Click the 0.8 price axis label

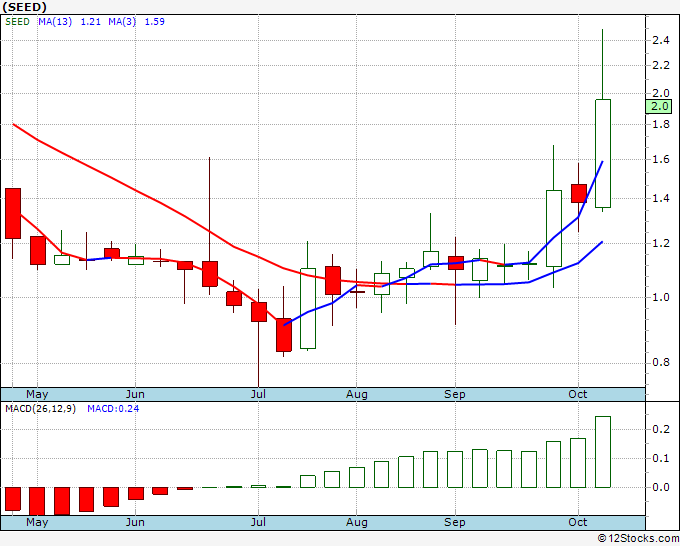(x=659, y=362)
